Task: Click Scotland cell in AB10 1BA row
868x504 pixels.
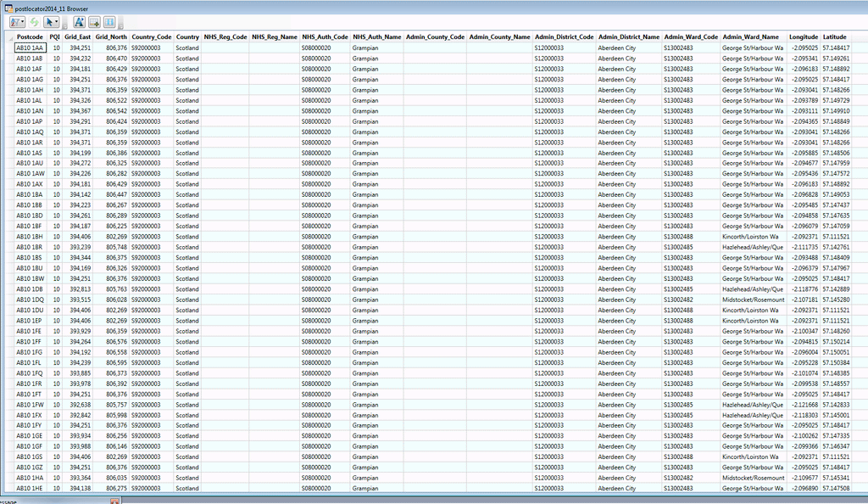Action: [187, 195]
